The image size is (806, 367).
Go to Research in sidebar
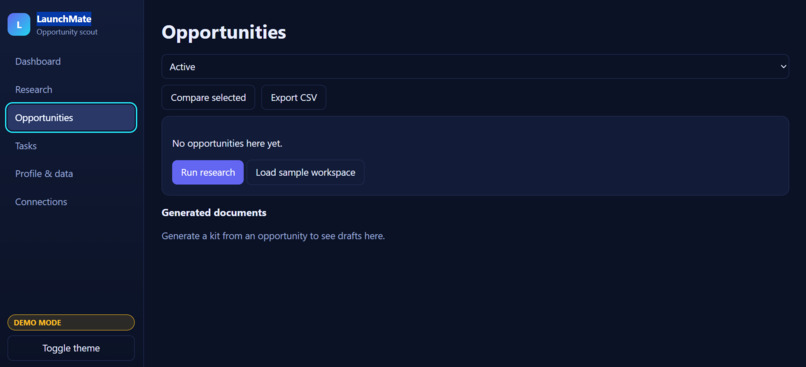71,89
